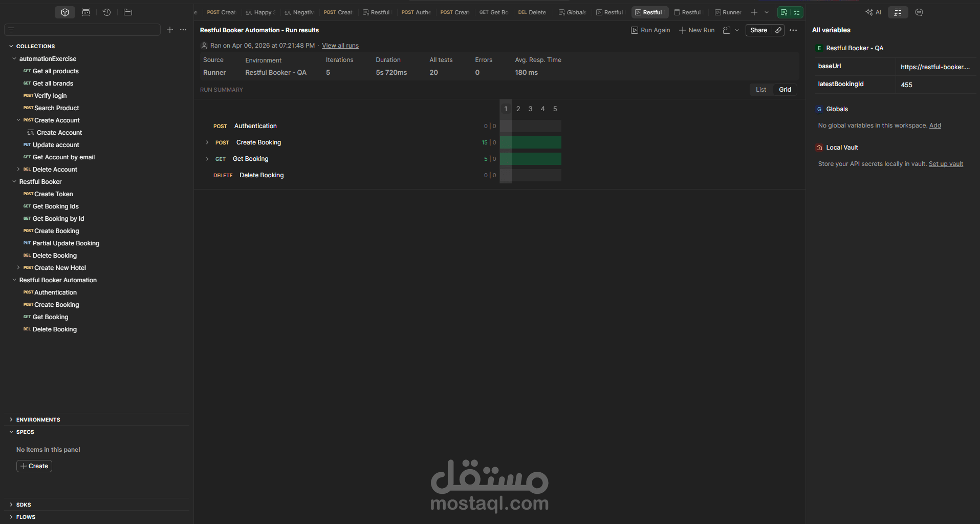Open run results more actions ellipsis
The image size is (980, 524).
point(793,30)
